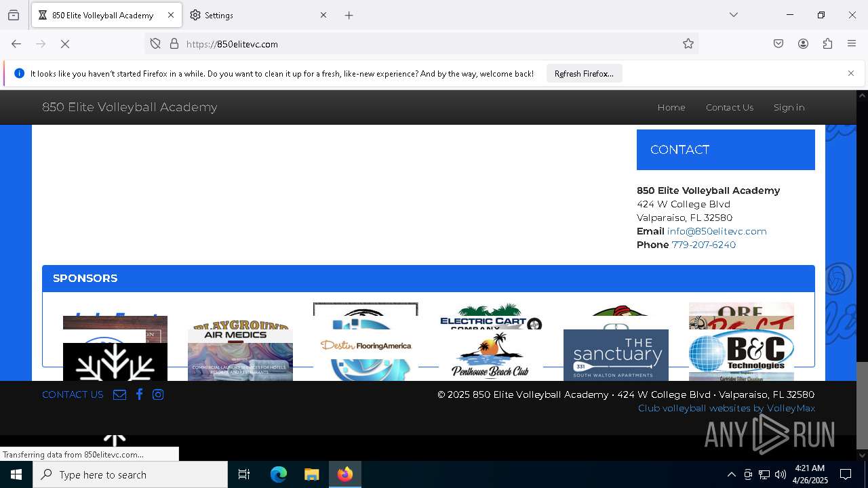This screenshot has height=488, width=868.
Task: Open Firefox View recent browsing icon
Action: pyautogui.click(x=14, y=15)
